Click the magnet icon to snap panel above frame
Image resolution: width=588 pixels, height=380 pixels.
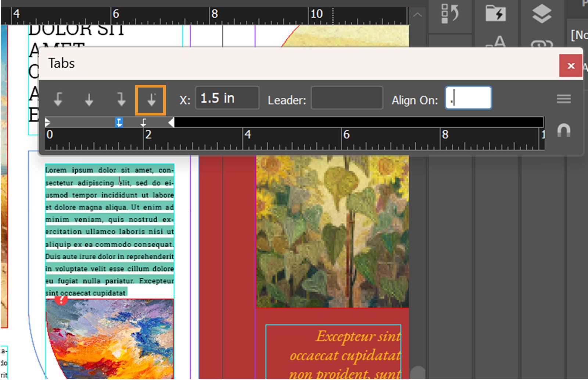pyautogui.click(x=564, y=130)
